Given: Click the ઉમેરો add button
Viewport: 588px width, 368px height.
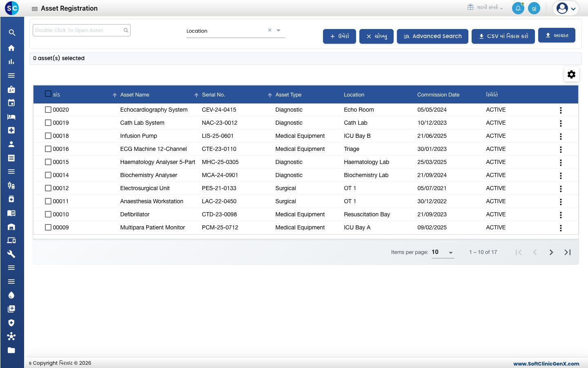Looking at the screenshot, I should coord(339,36).
